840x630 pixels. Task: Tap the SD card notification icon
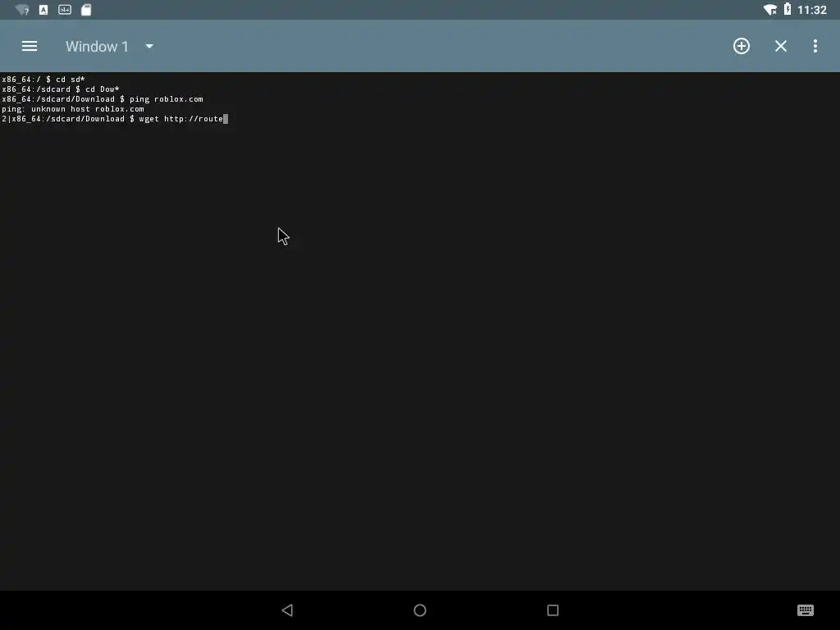85,10
